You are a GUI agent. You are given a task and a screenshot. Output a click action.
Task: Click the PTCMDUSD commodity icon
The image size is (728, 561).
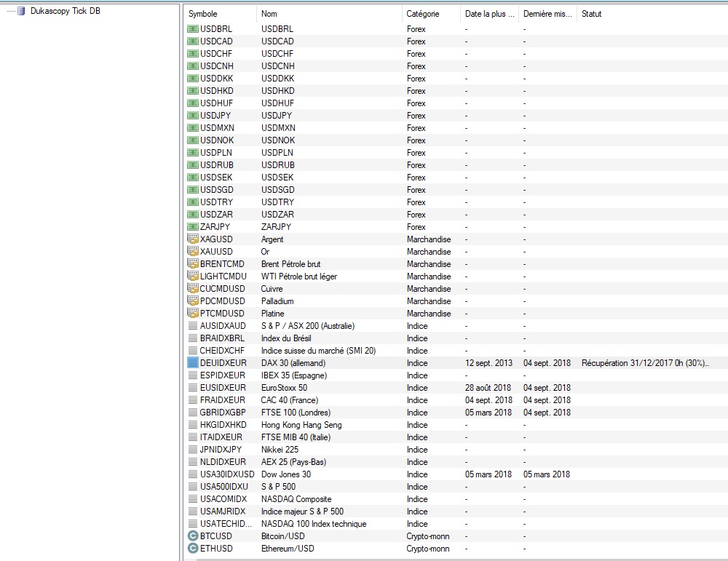point(193,313)
